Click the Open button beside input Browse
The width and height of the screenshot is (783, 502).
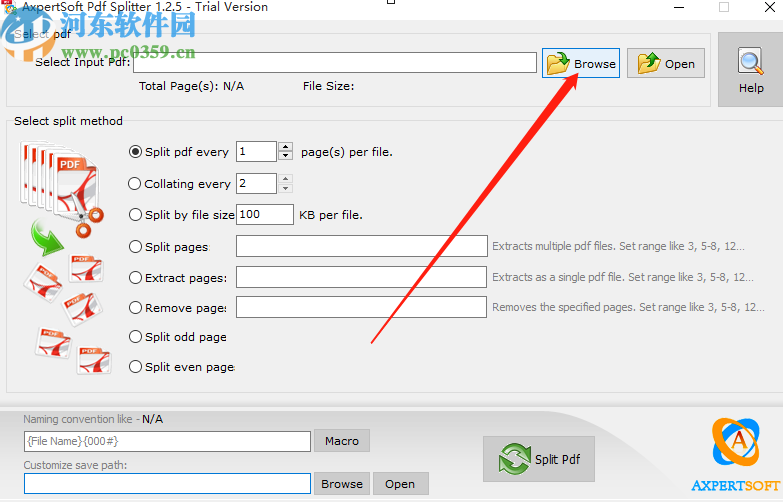(666, 63)
